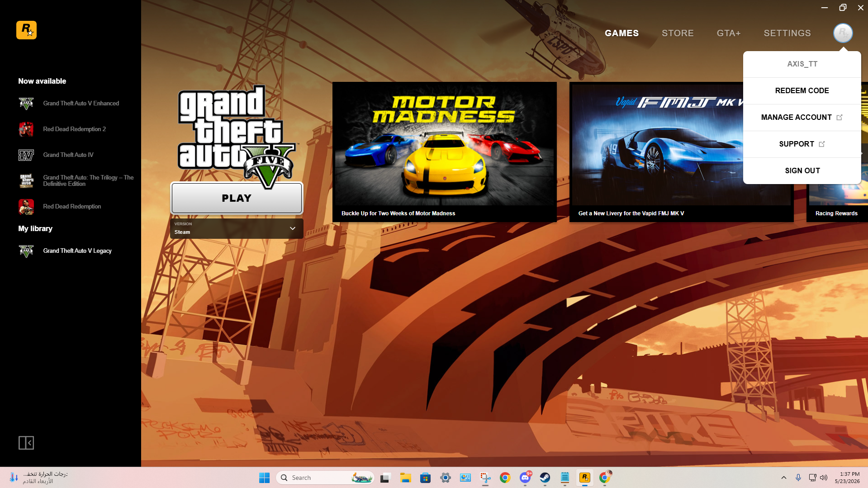This screenshot has width=868, height=488.
Task: Select Red Dead Redemption title
Action: (72, 207)
